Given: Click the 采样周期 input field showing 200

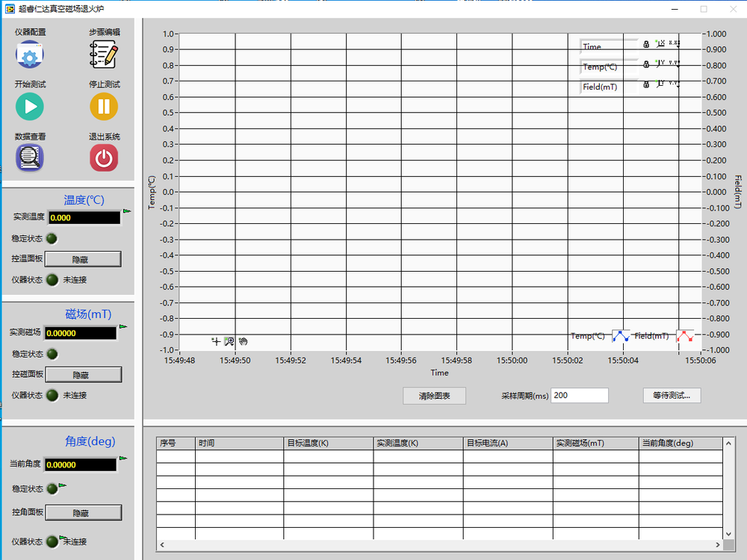Looking at the screenshot, I should 580,395.
